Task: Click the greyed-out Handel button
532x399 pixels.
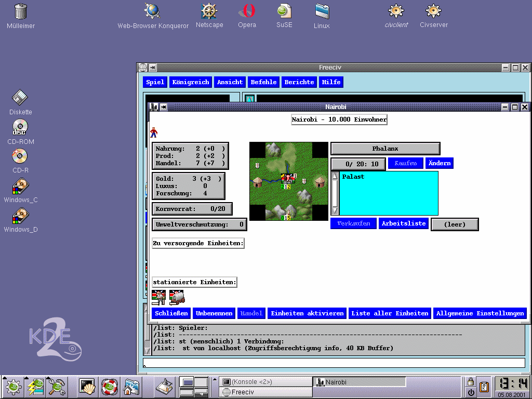Action: 251,313
